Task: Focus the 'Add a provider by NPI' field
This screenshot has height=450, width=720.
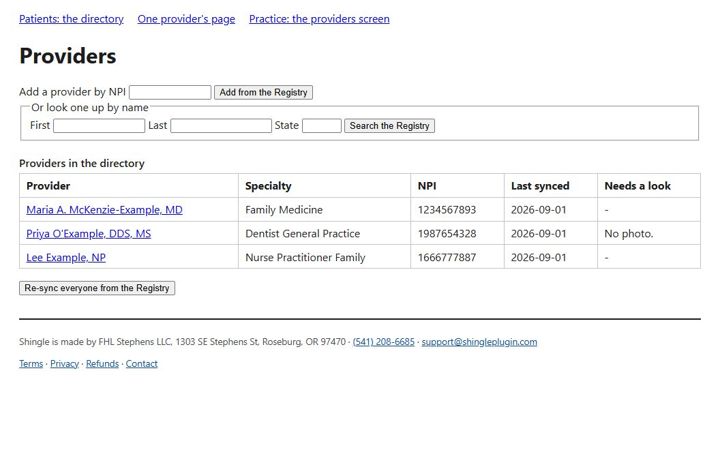Action: [x=170, y=92]
